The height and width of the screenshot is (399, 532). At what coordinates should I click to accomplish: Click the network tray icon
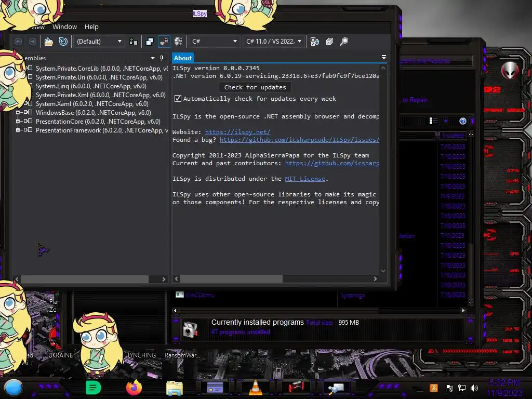(462, 388)
